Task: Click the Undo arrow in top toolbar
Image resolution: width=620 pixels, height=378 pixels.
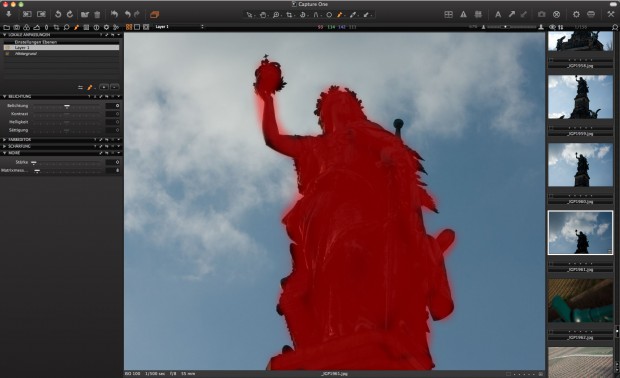Action: tap(127, 14)
